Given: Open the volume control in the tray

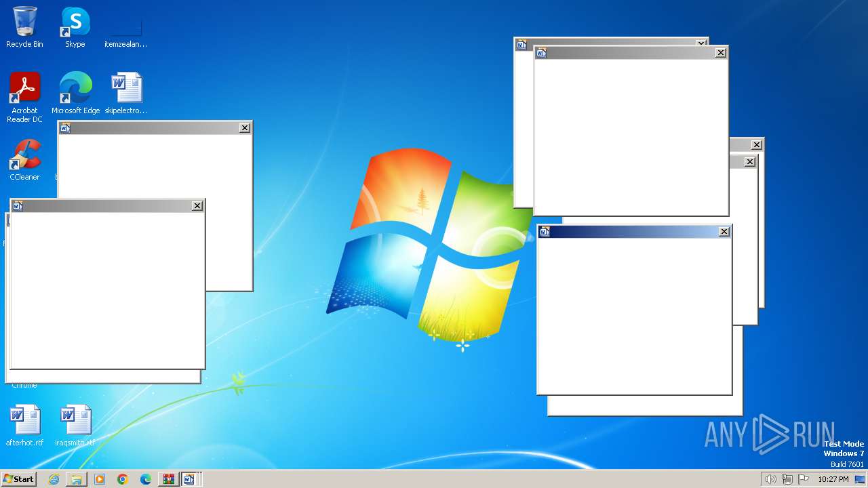Looking at the screenshot, I should (x=770, y=479).
